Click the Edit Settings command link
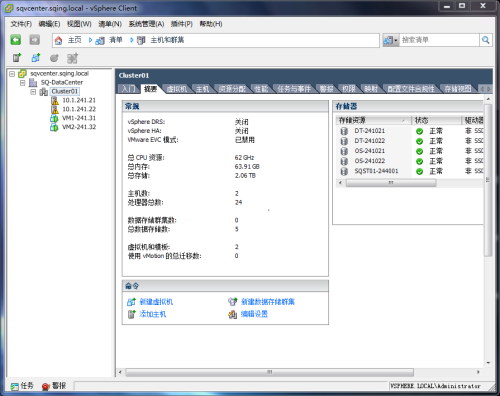The image size is (500, 396). click(x=254, y=314)
